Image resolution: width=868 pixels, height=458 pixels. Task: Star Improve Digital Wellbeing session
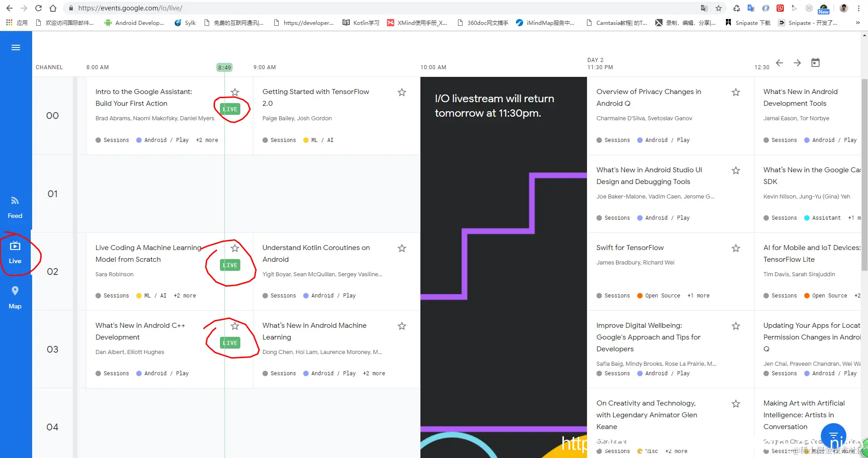click(736, 326)
